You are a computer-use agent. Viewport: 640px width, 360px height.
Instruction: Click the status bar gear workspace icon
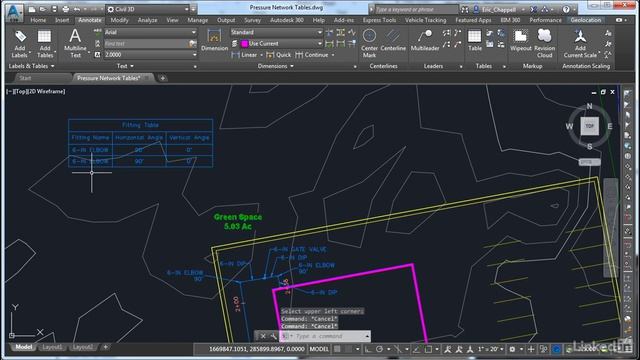point(512,349)
